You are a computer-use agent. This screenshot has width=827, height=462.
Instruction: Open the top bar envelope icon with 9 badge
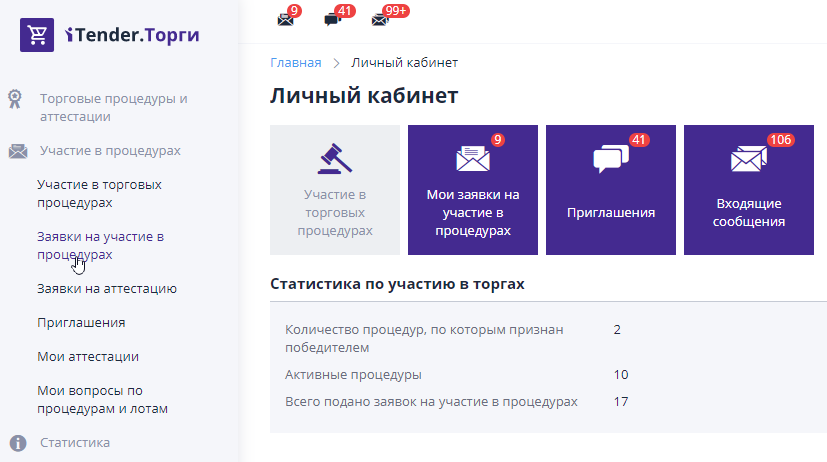286,19
